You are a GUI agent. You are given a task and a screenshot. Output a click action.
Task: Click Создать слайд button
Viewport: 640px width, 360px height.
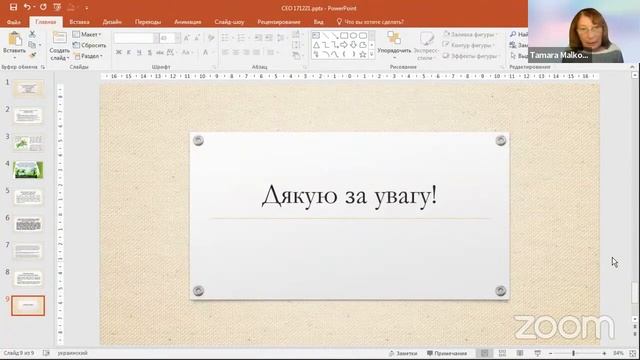coord(59,46)
